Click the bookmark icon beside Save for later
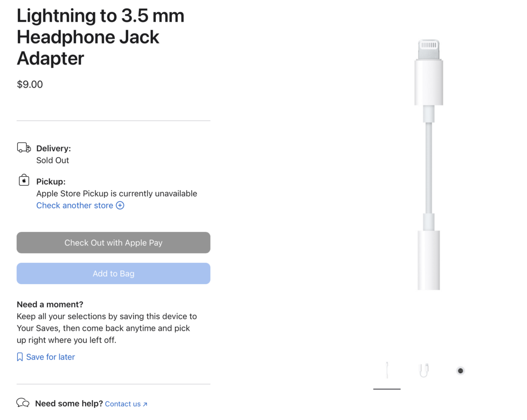Image resolution: width=527 pixels, height=420 pixels. (x=20, y=357)
